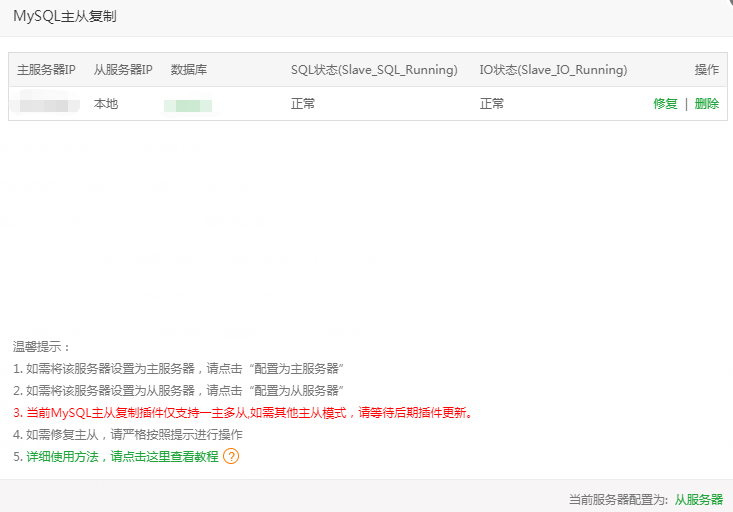This screenshot has height=512, width=733.
Task: Click the 删除 delete link
Action: tap(706, 104)
